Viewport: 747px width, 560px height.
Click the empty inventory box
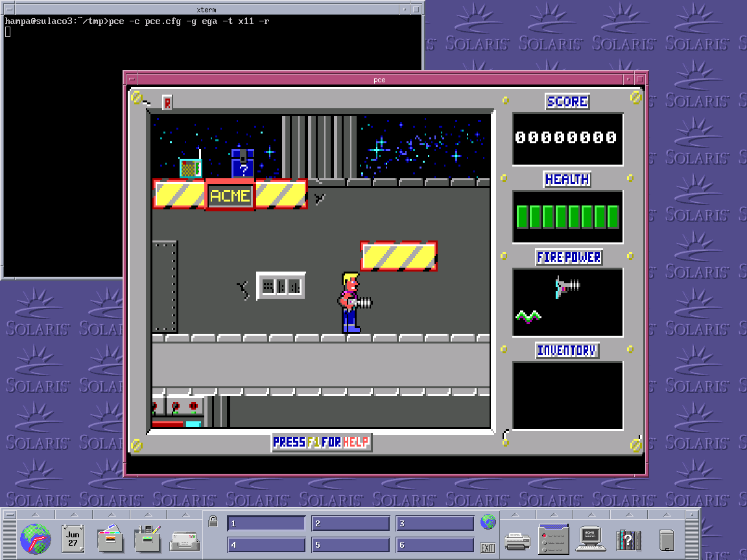click(x=567, y=396)
